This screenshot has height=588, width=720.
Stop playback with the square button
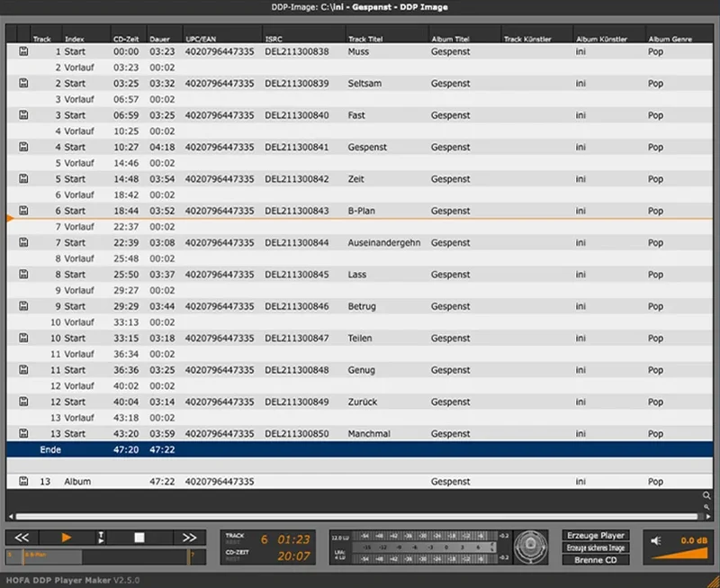point(139,538)
